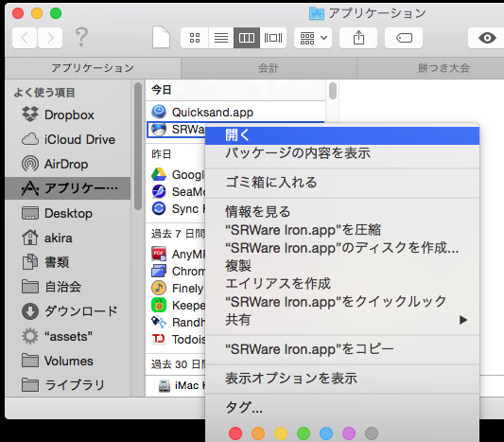The width and height of the screenshot is (504, 442).
Task: Open AirDrop in the sidebar
Action: tap(68, 164)
